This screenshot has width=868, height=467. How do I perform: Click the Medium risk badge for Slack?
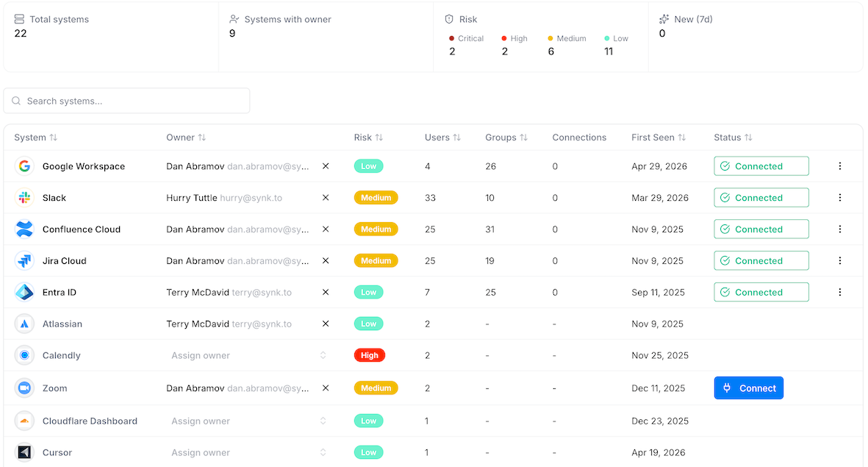[376, 198]
